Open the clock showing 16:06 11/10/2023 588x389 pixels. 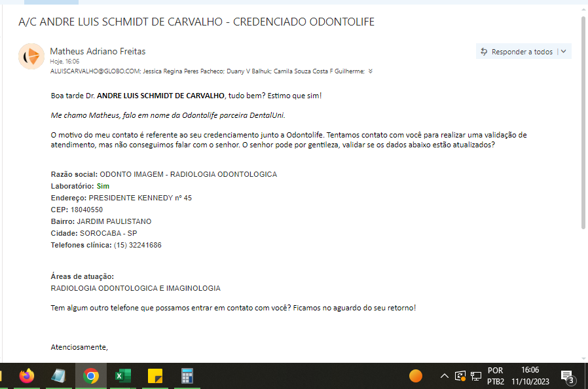tap(530, 376)
